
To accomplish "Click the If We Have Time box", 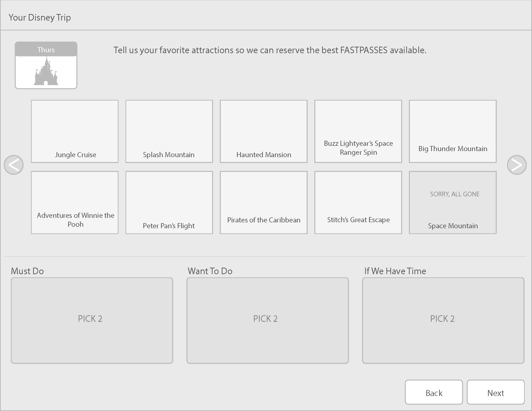I will [443, 320].
